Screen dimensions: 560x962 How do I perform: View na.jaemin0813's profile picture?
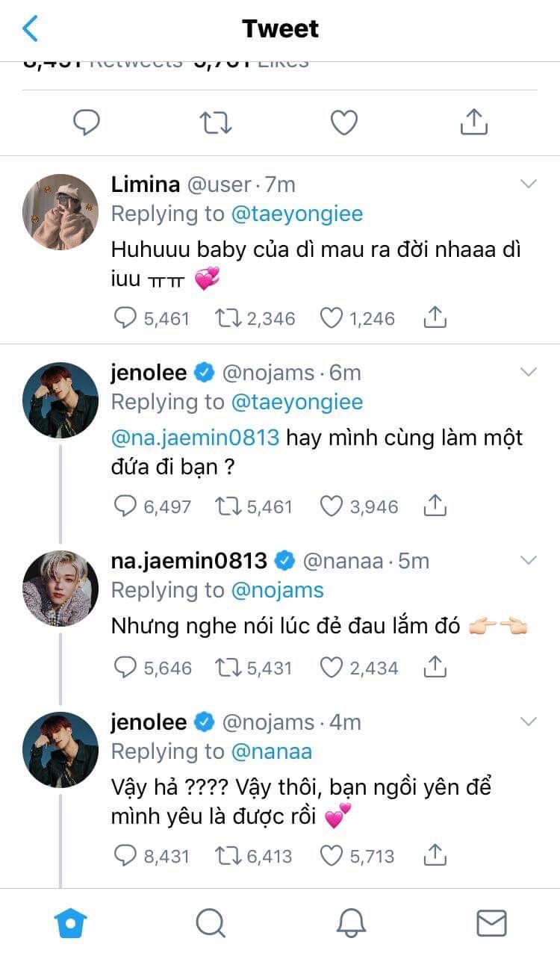(60, 589)
